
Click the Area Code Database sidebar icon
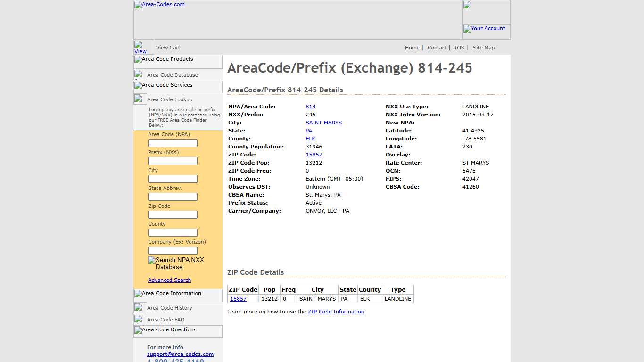tap(140, 74)
